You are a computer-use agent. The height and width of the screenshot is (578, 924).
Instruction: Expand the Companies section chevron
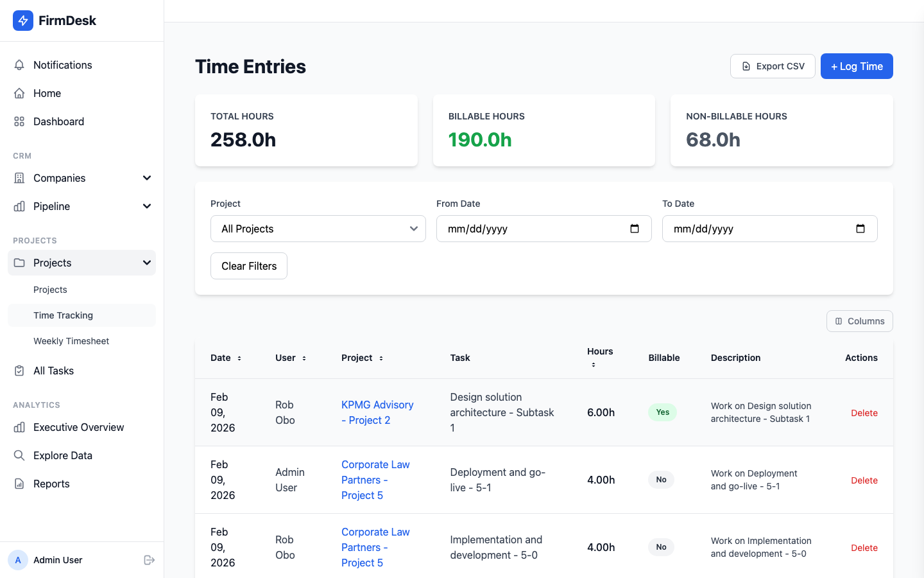click(147, 178)
